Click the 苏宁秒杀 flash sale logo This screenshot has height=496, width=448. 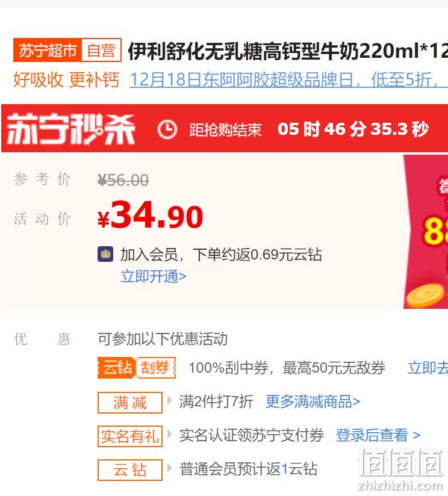coord(71,129)
